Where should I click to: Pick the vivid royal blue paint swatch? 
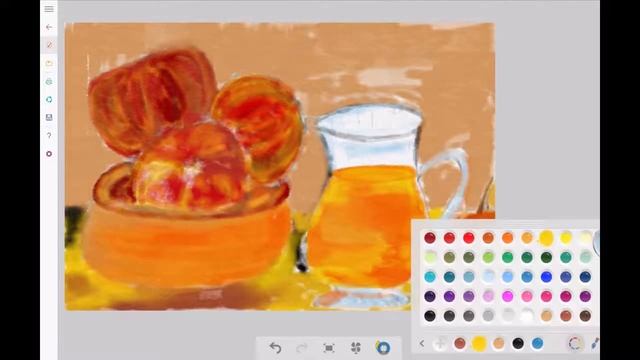coord(547,277)
